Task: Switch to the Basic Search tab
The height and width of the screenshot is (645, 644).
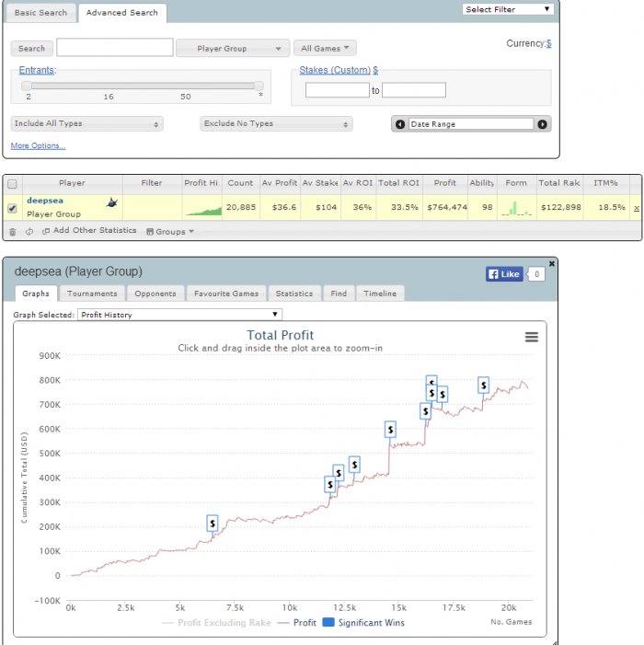Action: (x=40, y=13)
